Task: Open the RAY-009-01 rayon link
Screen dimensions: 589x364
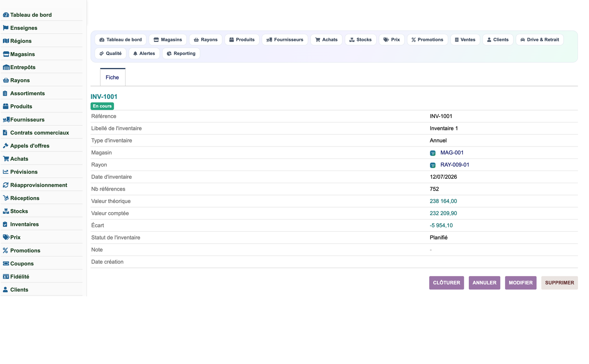Action: 454,165
